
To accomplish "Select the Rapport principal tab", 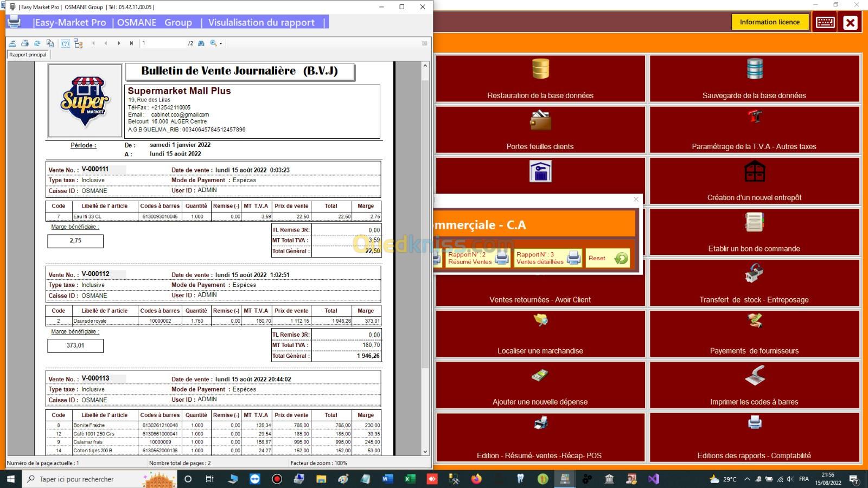I will pos(28,55).
